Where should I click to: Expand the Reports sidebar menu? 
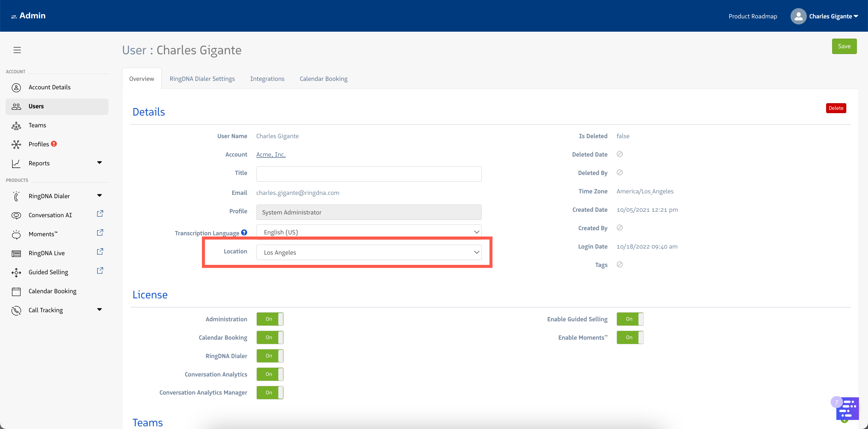[x=99, y=163]
